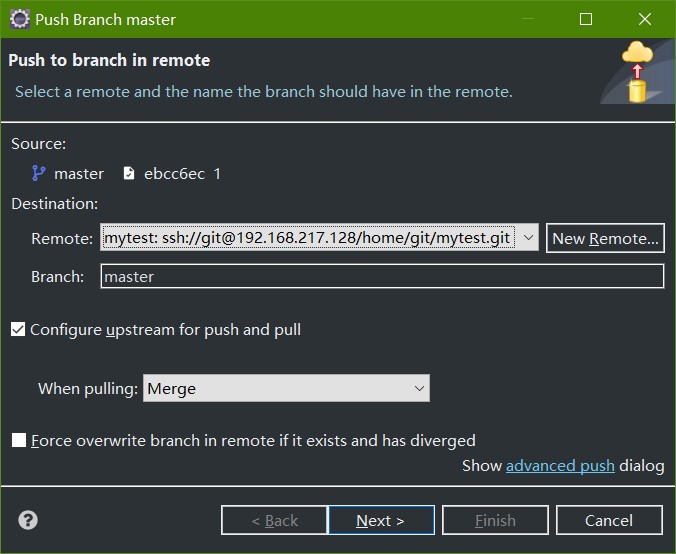Click the cloud push icon in header

tap(637, 72)
